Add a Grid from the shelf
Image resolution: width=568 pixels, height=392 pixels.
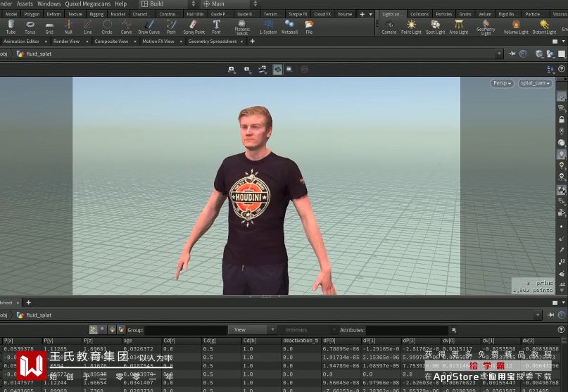(49, 27)
